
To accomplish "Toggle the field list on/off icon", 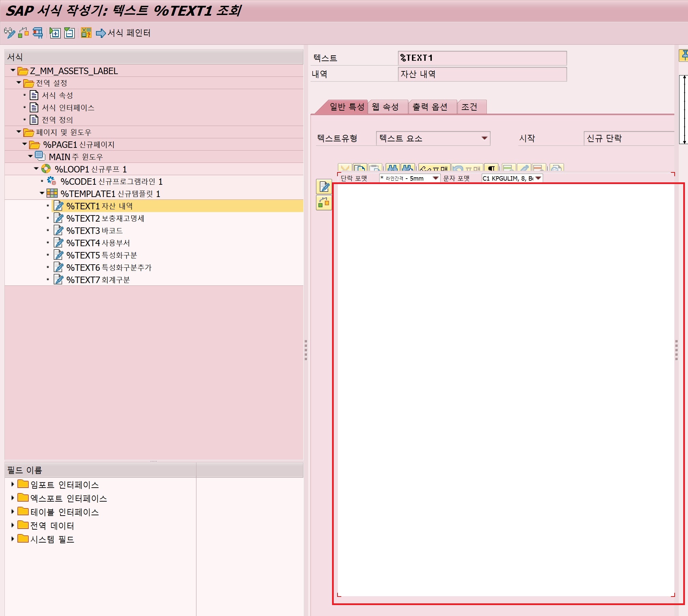I will coord(86,33).
